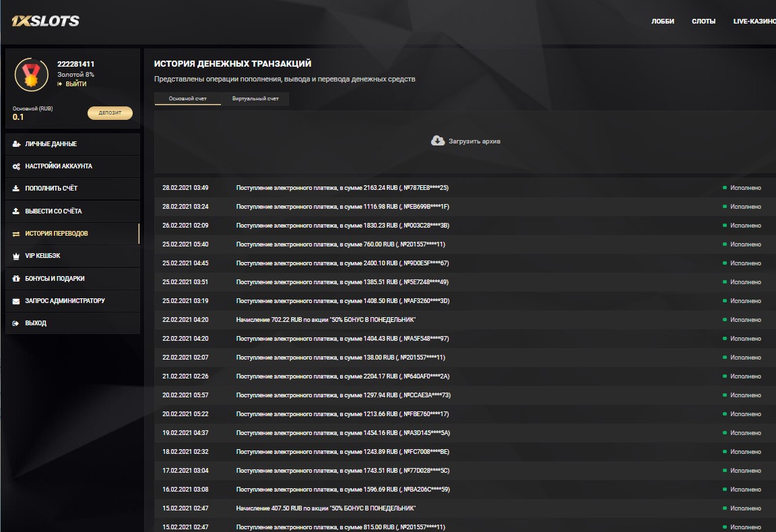Image resolution: width=776 pixels, height=532 pixels.
Task: Click the Начисление 702.22 RUB bonus entry
Action: click(325, 320)
